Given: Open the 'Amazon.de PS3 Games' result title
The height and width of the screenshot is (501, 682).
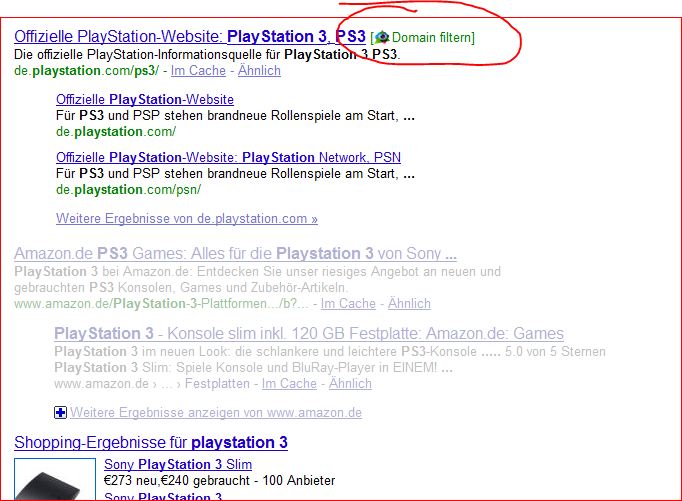Looking at the screenshot, I should (235, 254).
